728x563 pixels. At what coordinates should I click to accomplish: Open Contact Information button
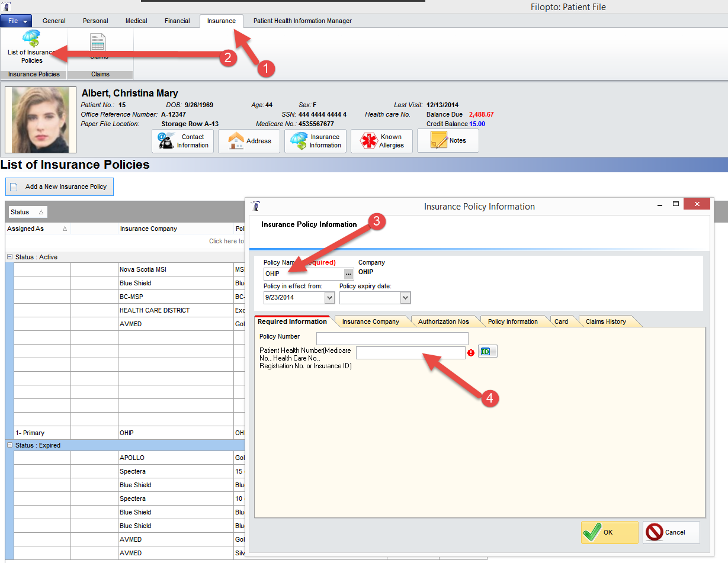[x=182, y=141]
